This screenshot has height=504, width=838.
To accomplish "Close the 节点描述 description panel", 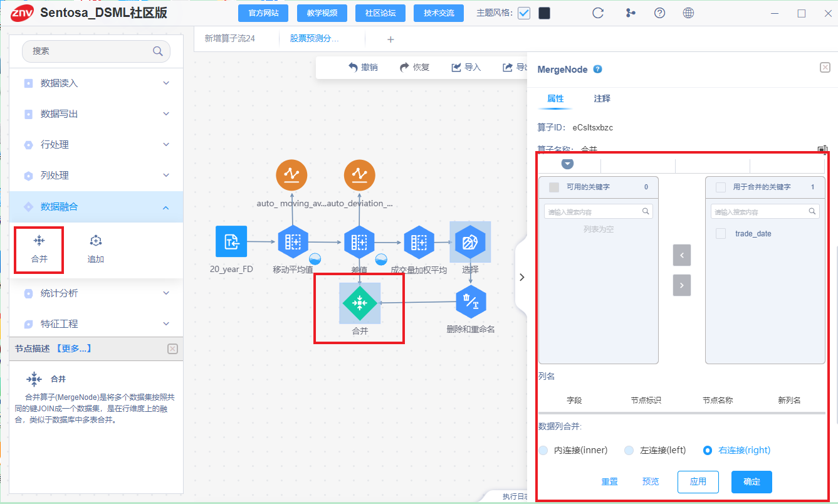I will [173, 349].
